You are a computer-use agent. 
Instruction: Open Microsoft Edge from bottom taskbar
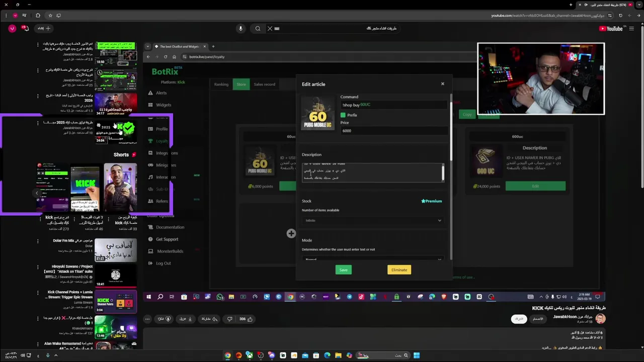pos(327,355)
